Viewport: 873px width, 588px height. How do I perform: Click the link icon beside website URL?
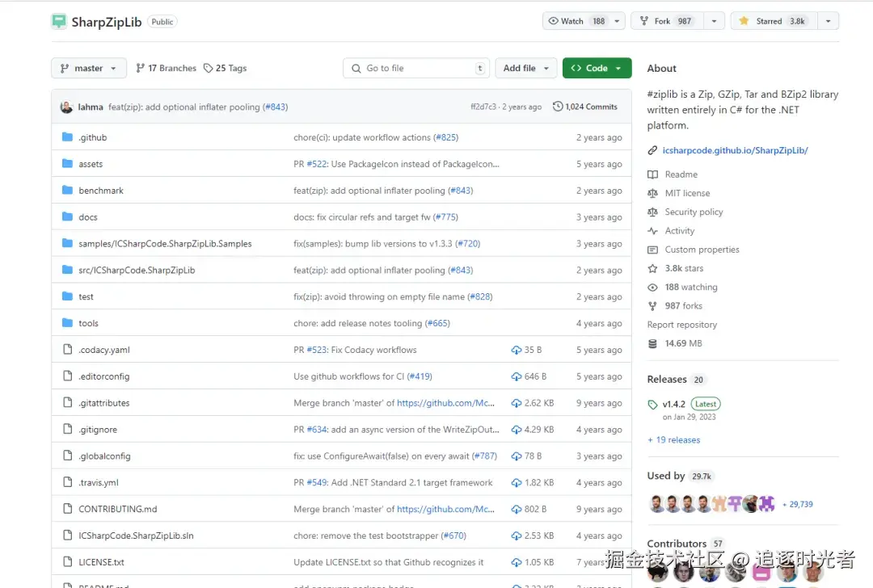pyautogui.click(x=652, y=150)
